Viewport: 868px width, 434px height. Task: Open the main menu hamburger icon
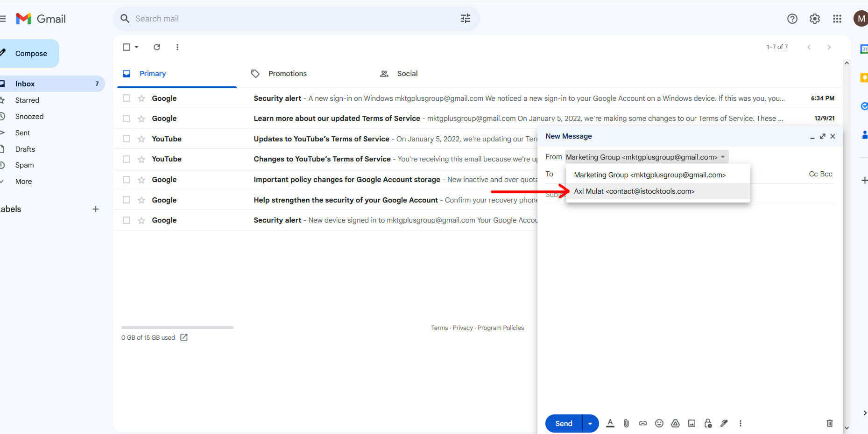2,19
